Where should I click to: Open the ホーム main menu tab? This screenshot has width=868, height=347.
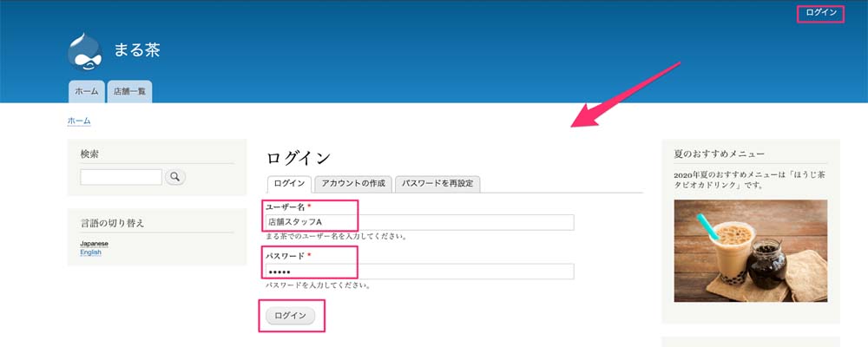point(86,92)
